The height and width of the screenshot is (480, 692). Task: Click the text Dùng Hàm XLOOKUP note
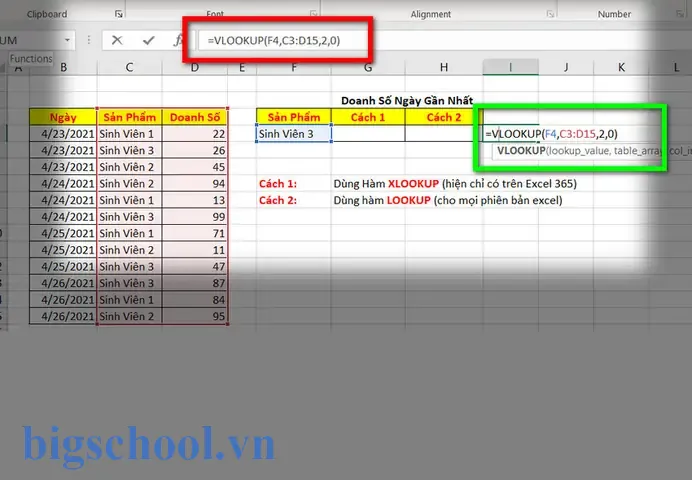click(x=455, y=184)
